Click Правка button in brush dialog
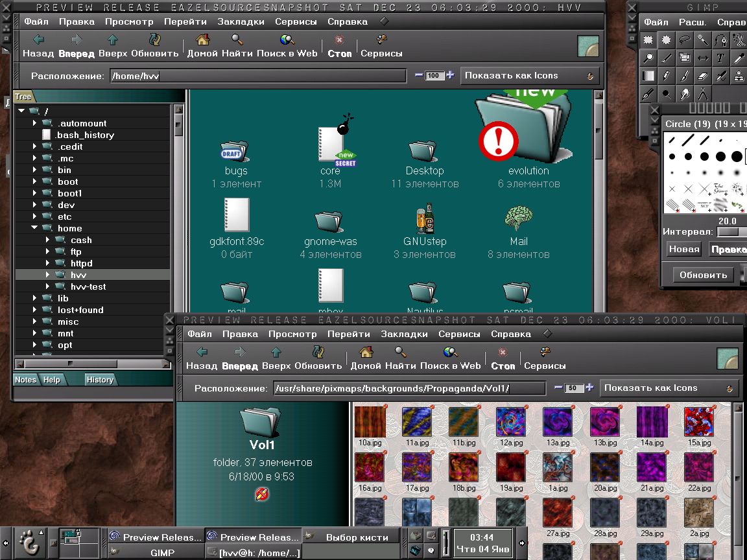The image size is (747, 560). [728, 249]
